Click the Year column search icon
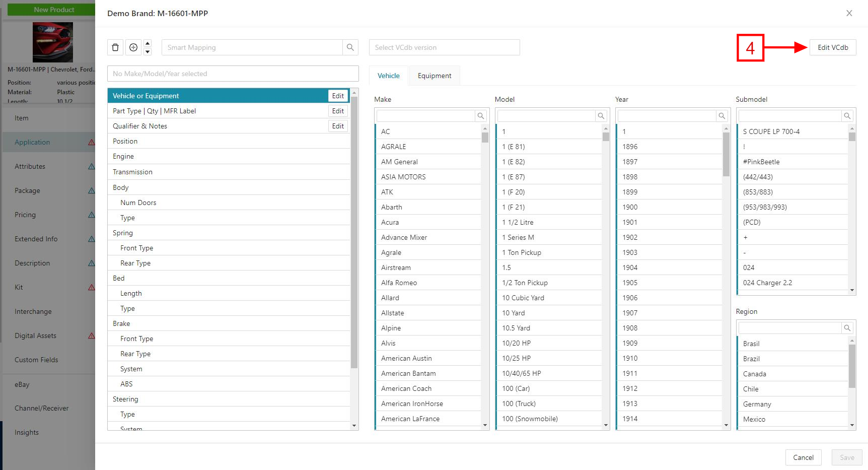The image size is (868, 470). pos(722,116)
